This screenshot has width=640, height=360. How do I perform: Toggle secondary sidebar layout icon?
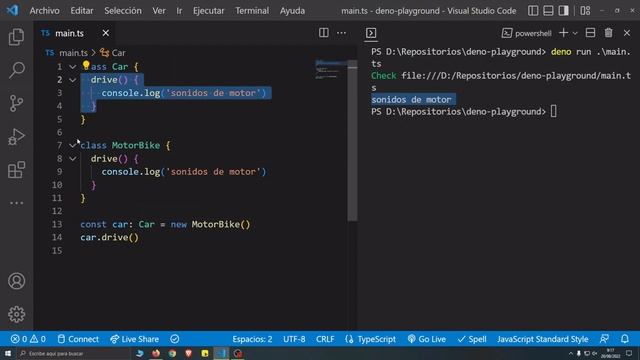point(563,11)
